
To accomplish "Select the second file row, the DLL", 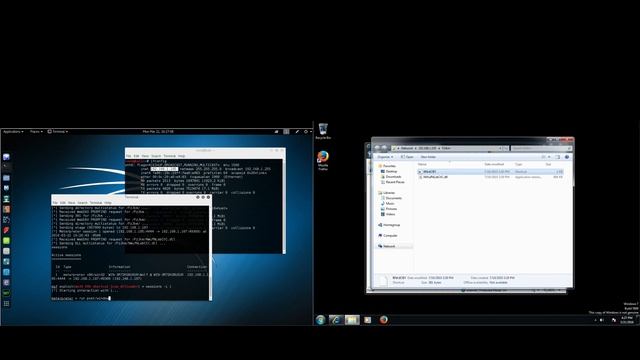I will pos(490,177).
